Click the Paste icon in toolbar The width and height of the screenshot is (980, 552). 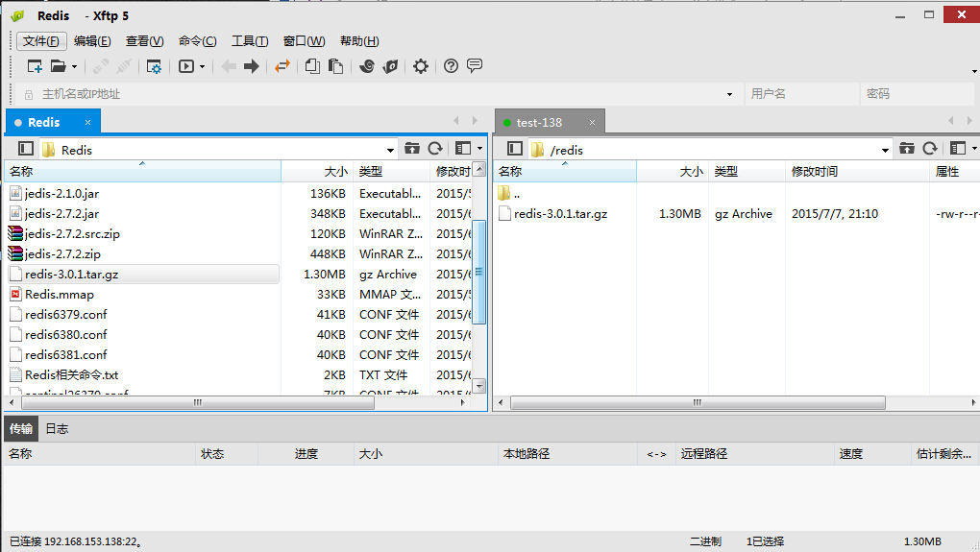tap(335, 66)
